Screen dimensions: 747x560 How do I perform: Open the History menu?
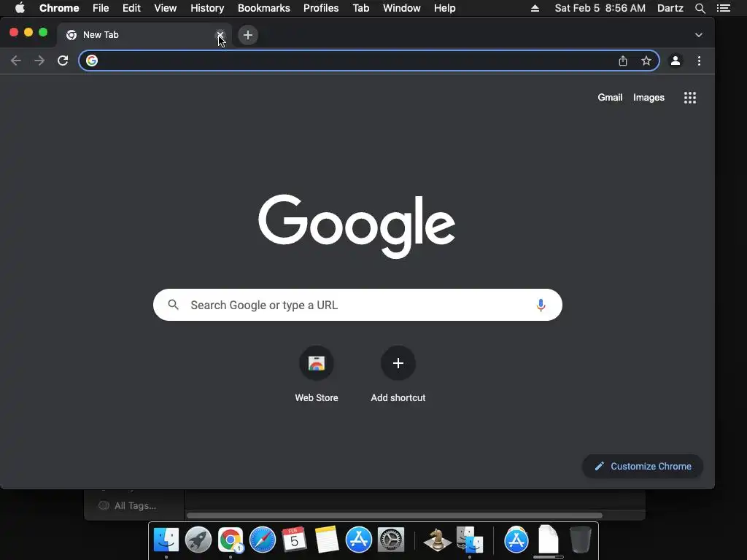click(x=207, y=8)
